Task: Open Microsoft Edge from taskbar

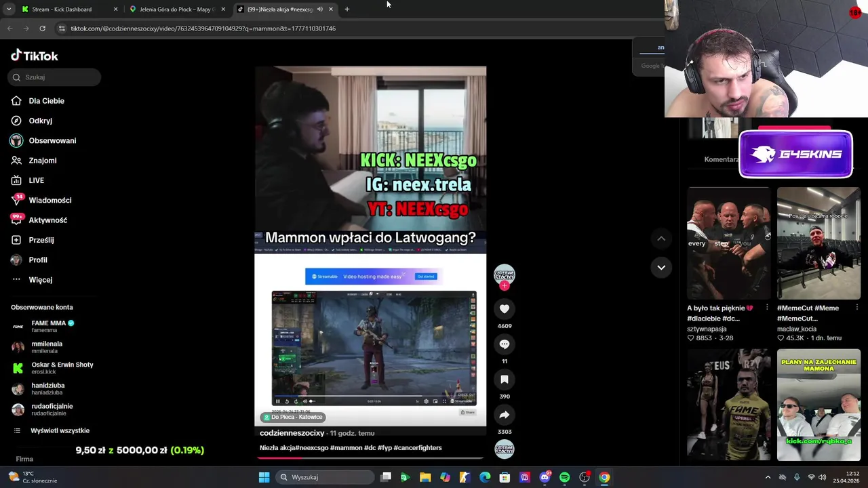Action: 485,477
